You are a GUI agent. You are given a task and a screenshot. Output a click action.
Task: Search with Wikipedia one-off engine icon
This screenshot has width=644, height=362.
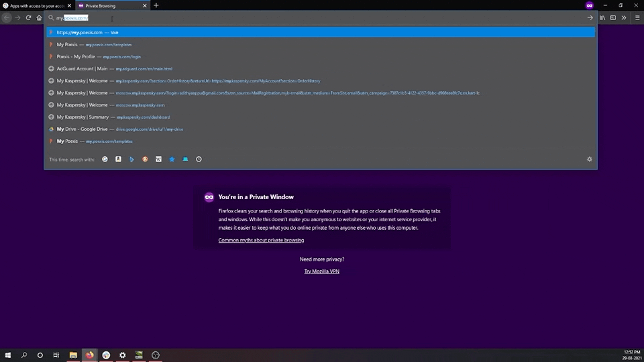tap(158, 160)
